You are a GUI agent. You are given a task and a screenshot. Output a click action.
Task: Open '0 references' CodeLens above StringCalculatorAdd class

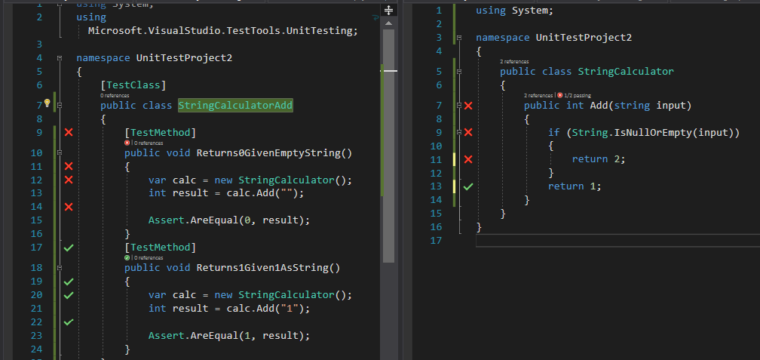[114, 96]
